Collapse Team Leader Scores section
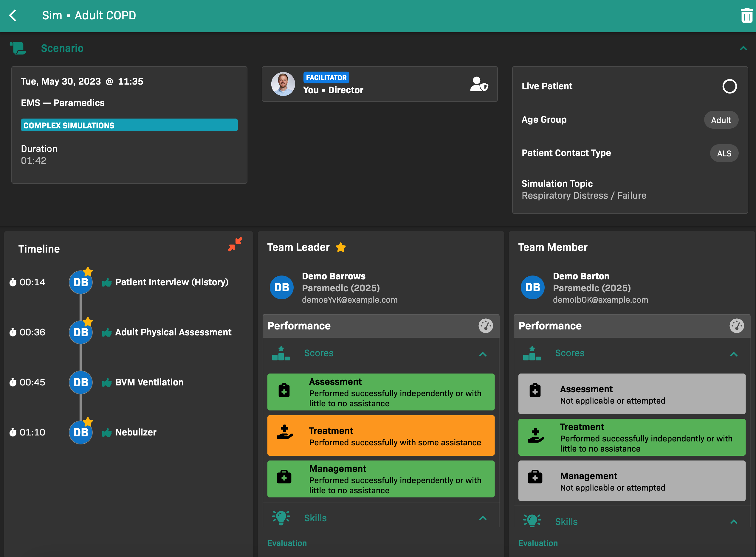This screenshot has width=756, height=557. click(x=482, y=354)
